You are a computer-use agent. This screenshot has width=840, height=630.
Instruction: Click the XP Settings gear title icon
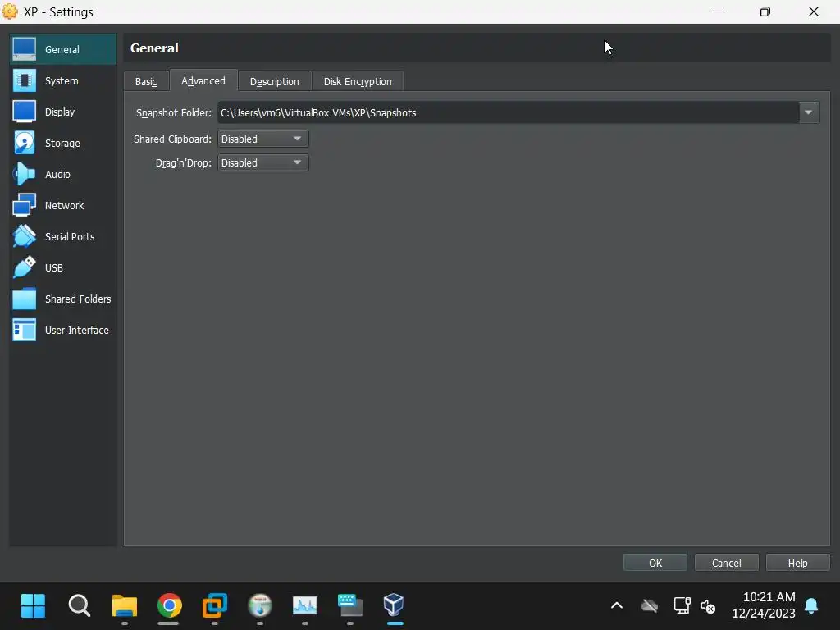pos(10,11)
